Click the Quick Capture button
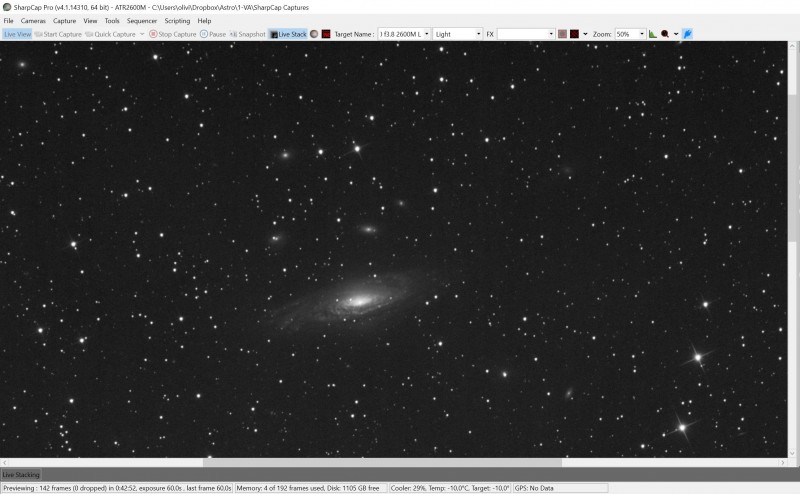 point(110,34)
